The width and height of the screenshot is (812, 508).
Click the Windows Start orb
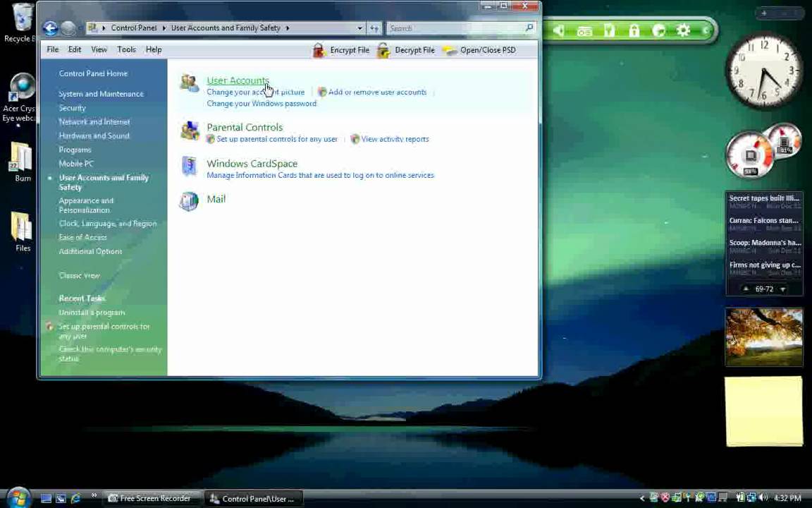click(x=18, y=497)
